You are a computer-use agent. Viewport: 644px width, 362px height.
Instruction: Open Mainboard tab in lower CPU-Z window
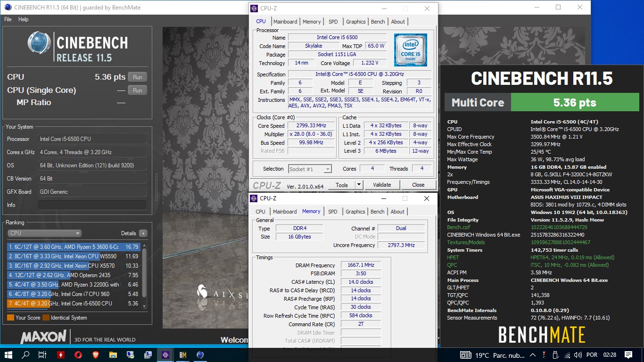click(x=285, y=212)
